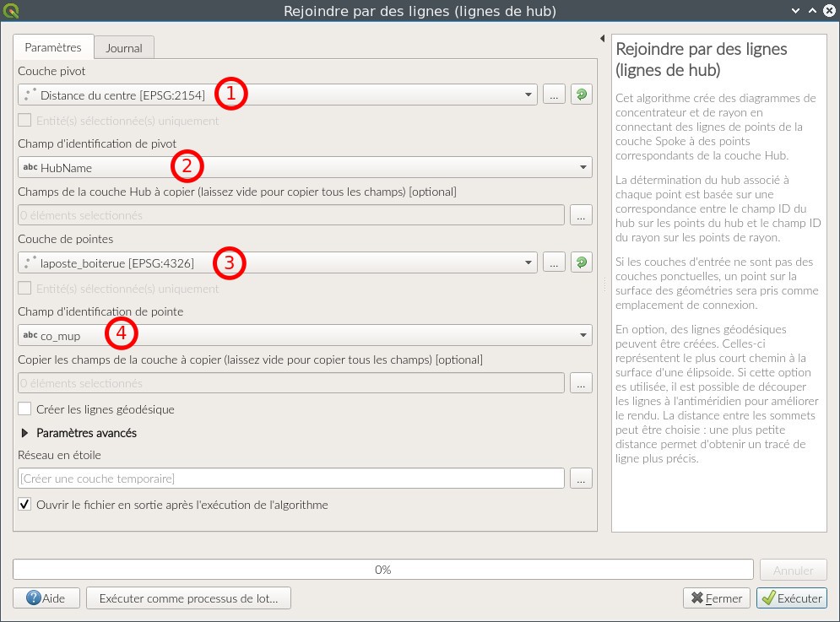Switch to the Journal tab

[x=124, y=48]
